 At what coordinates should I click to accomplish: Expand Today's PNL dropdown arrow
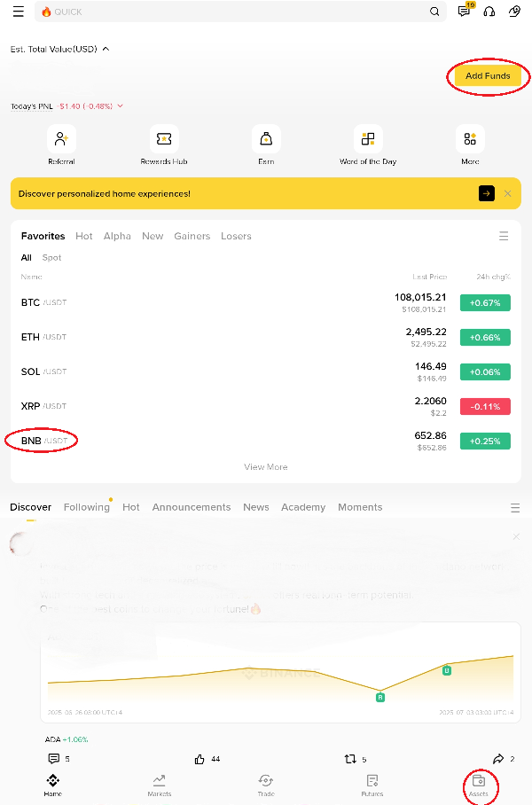(x=121, y=106)
